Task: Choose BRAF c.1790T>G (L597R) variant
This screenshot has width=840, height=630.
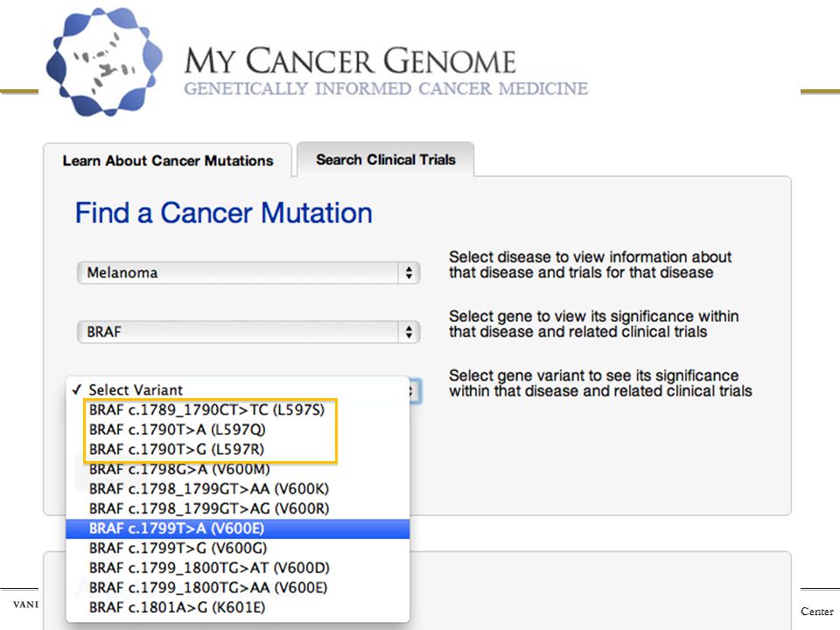Action: tap(238, 450)
